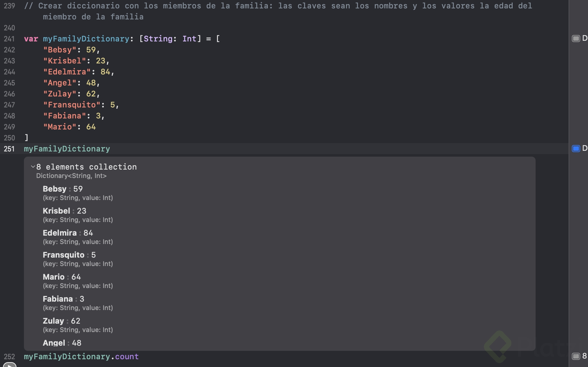Place cursor on the count property

127,357
